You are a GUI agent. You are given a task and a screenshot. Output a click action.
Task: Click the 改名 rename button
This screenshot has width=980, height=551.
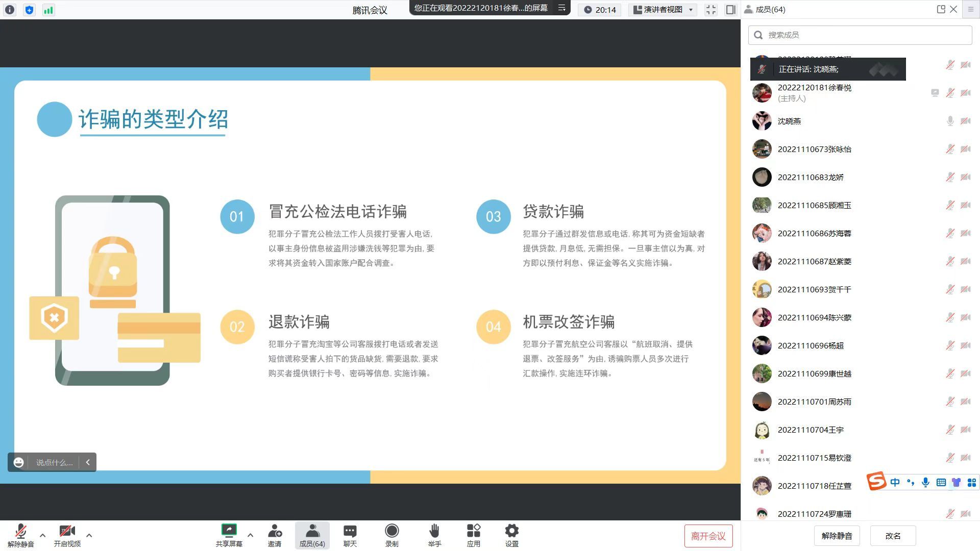(x=893, y=536)
